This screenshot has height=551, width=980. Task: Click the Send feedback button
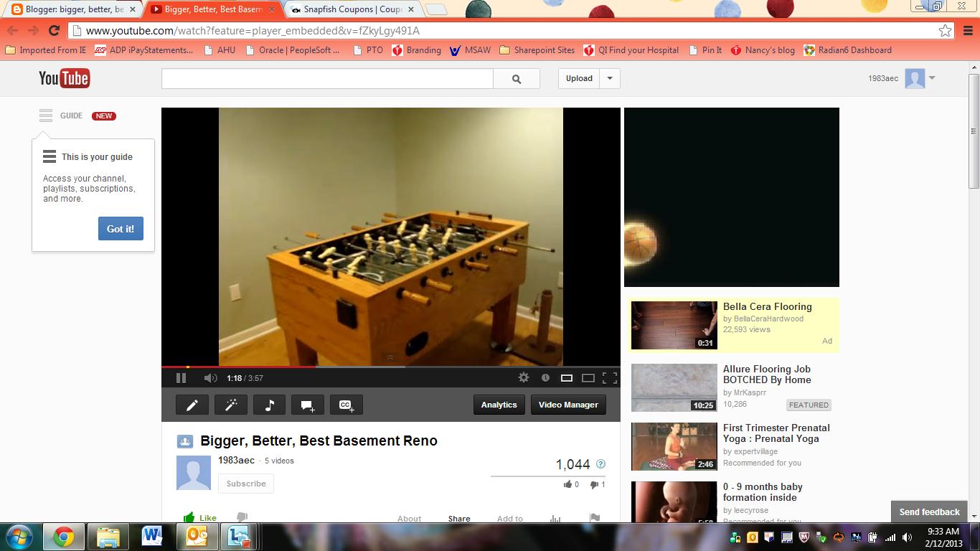click(929, 512)
